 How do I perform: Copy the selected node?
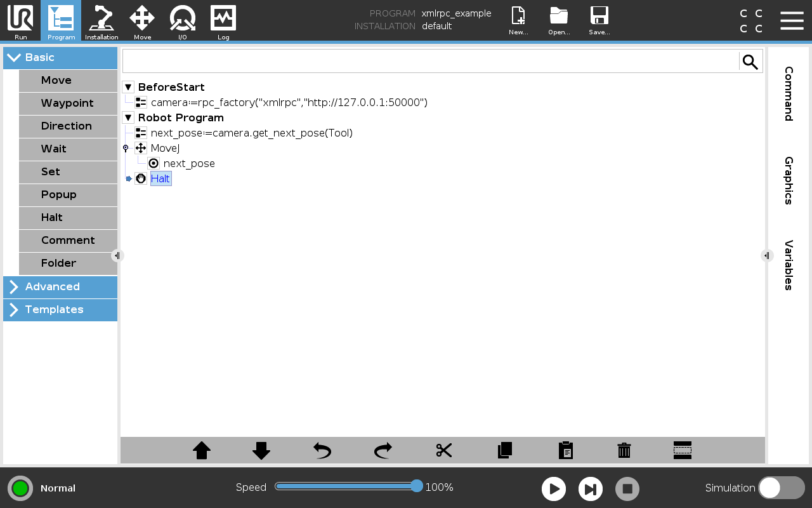(505, 450)
